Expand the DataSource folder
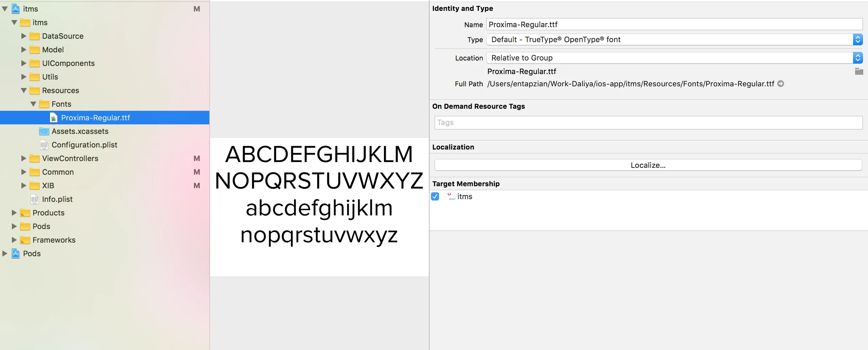The image size is (868, 350). (24, 36)
